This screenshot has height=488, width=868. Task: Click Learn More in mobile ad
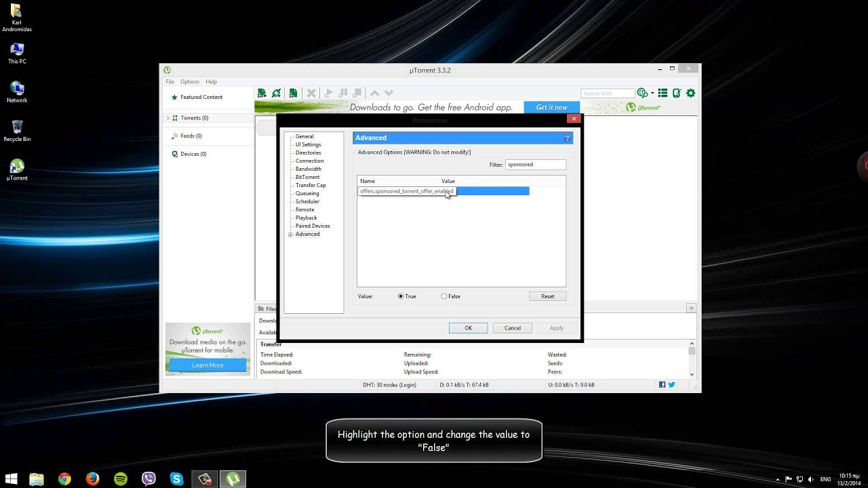208,365
